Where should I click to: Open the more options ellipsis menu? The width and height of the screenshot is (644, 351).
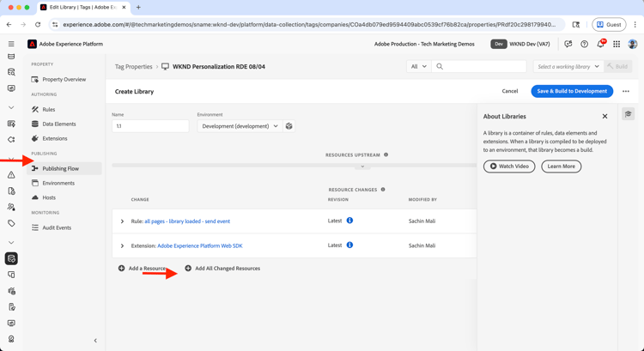pos(625,91)
